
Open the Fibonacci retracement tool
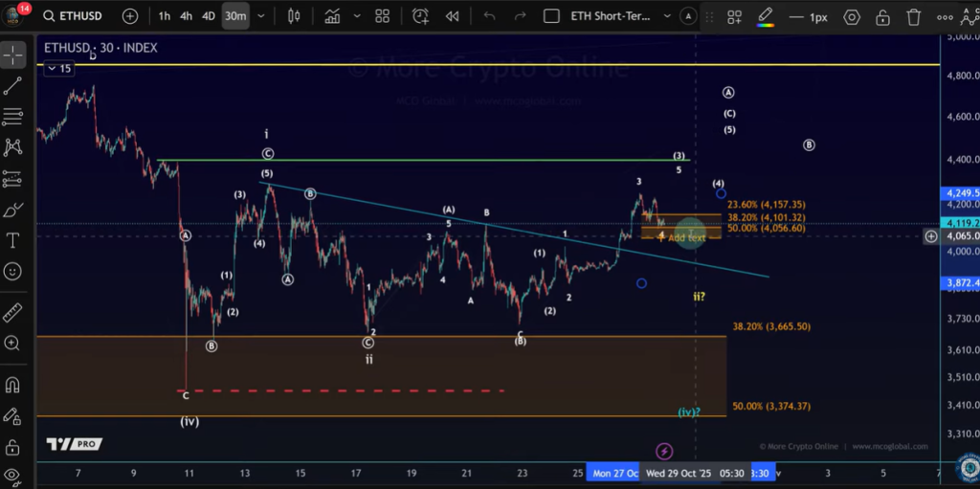click(13, 117)
